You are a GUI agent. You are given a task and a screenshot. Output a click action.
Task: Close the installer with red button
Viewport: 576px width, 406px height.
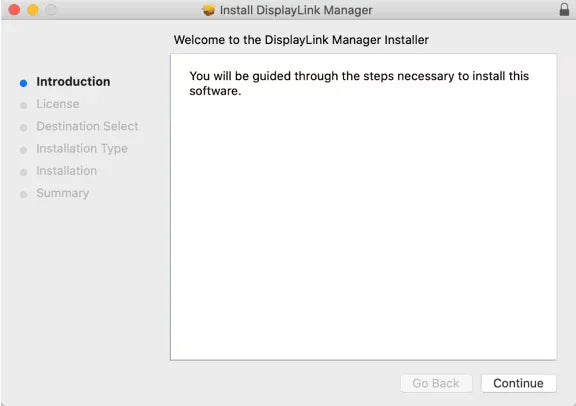pos(14,10)
